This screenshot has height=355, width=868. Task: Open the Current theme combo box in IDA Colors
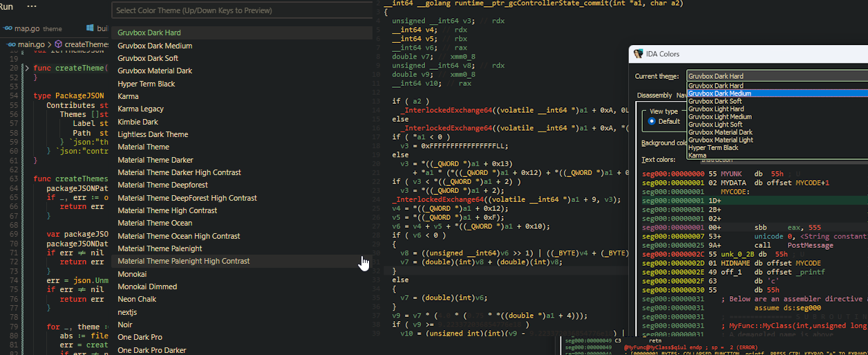click(777, 76)
